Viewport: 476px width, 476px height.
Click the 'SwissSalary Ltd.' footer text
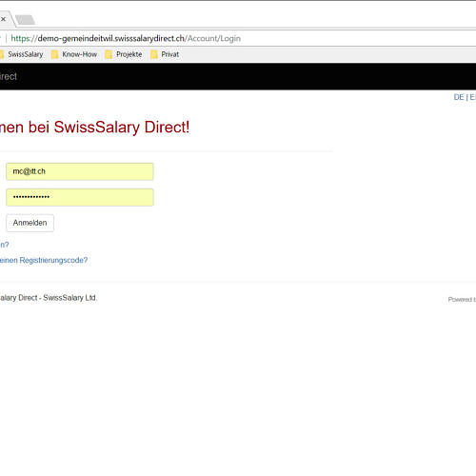[69, 298]
